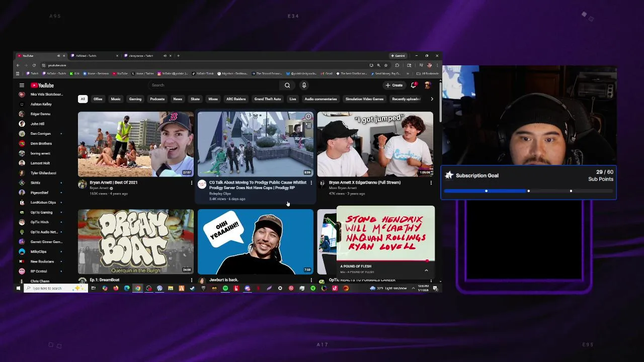Click the Create button
Image resolution: width=644 pixels, height=362 pixels.
click(x=394, y=85)
